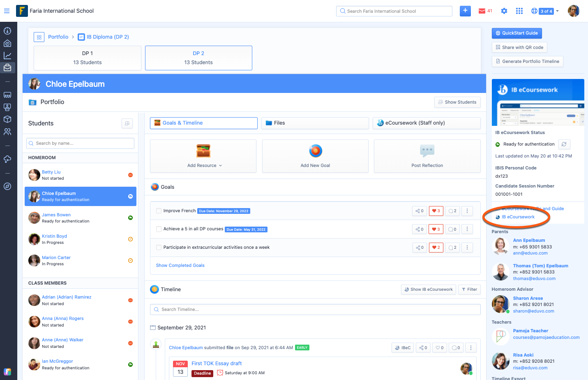
Task: Like the Achieve a 5 goal heart
Action: point(436,229)
